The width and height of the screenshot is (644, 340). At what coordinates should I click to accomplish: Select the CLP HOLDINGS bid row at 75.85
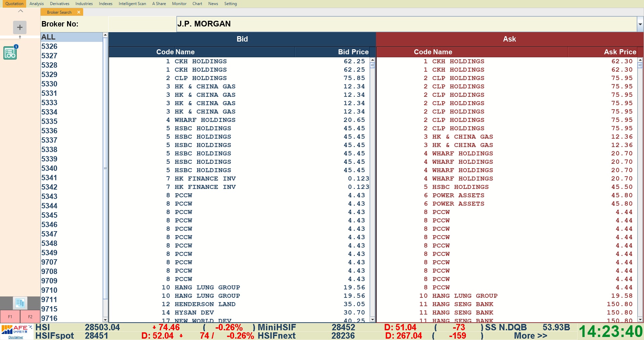(x=239, y=78)
